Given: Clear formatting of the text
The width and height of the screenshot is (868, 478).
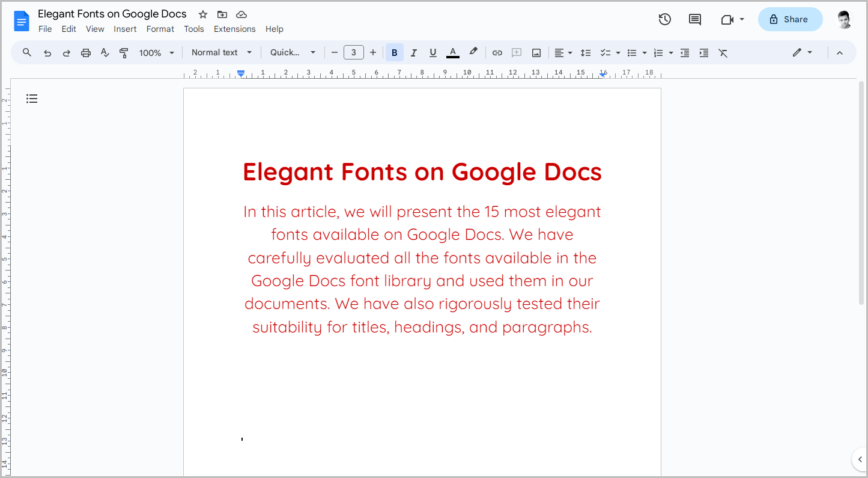Looking at the screenshot, I should (x=723, y=52).
